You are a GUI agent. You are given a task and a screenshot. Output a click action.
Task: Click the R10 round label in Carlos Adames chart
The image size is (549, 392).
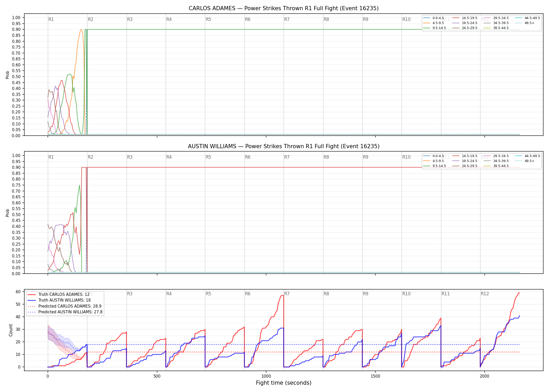click(406, 19)
